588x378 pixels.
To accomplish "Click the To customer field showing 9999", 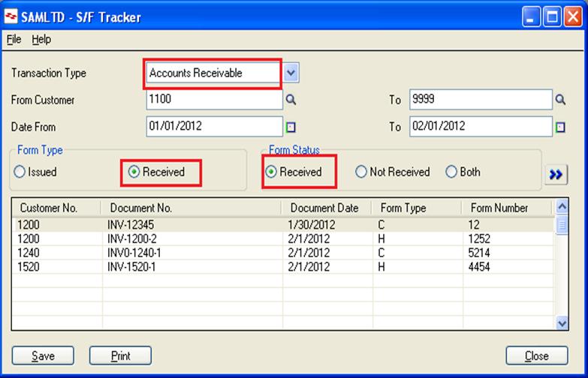I will pyautogui.click(x=481, y=99).
